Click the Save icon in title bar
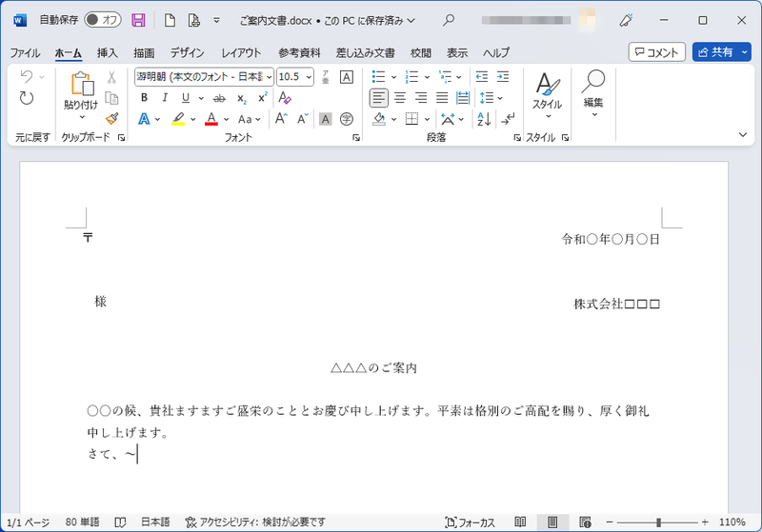Viewport: 762px width, 532px height. point(138,20)
